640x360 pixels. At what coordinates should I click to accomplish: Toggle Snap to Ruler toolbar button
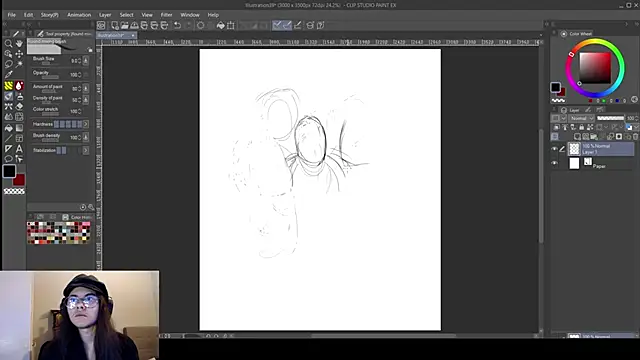coord(277,25)
